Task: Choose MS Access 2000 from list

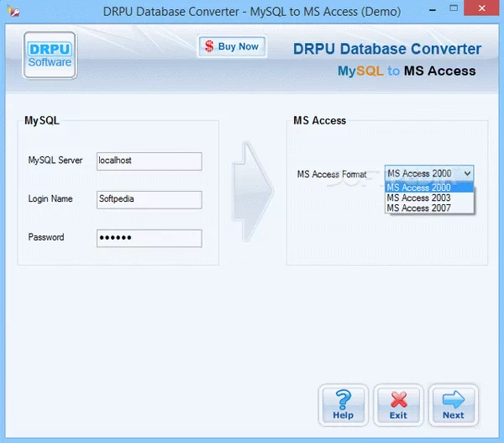Action: (x=429, y=187)
